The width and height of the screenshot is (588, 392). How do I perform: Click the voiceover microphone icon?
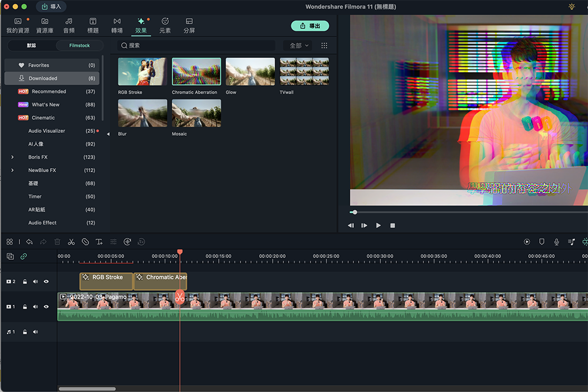click(x=556, y=242)
